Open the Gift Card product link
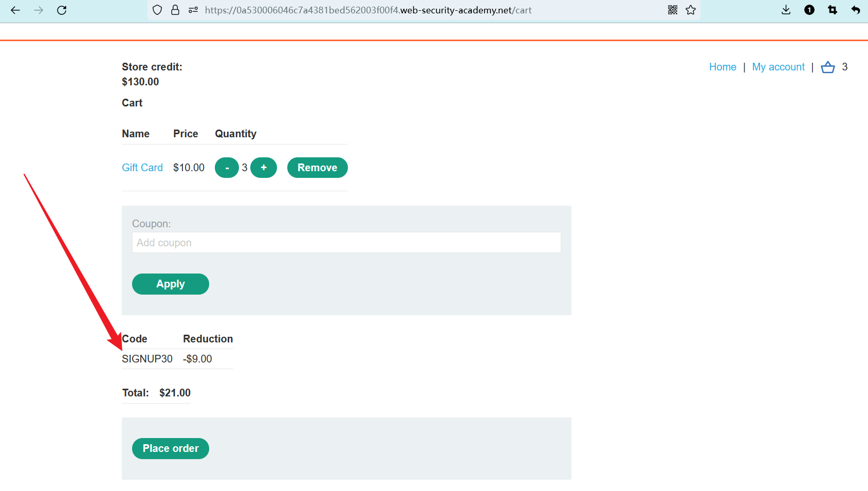 (142, 168)
